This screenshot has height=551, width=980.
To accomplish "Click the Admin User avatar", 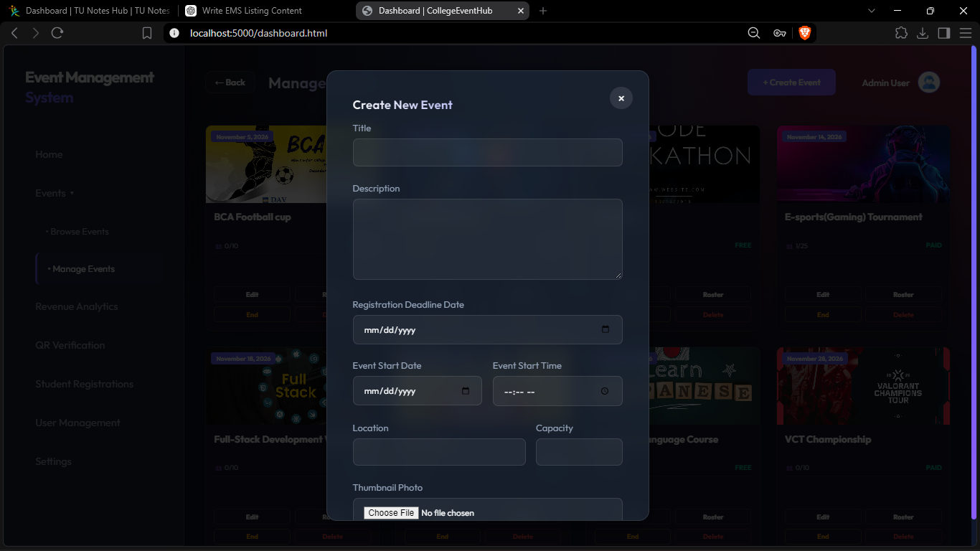I will [929, 83].
